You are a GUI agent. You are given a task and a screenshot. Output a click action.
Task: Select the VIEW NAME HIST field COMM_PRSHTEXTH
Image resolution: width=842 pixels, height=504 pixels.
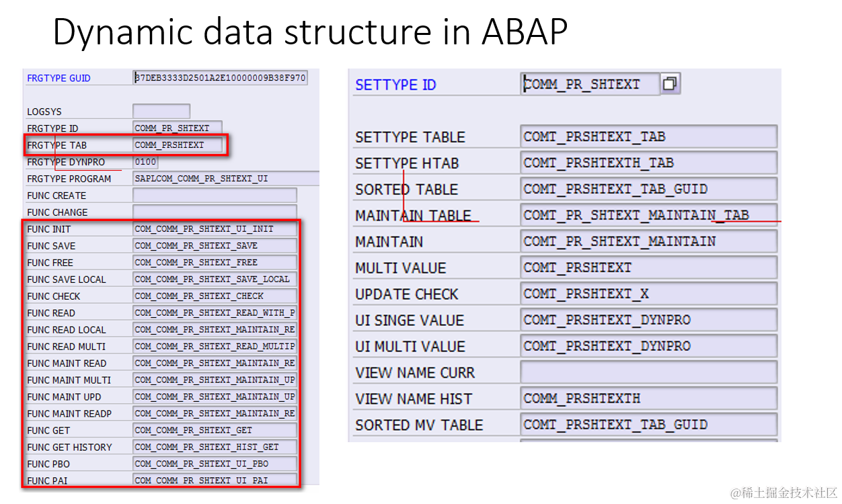pyautogui.click(x=648, y=398)
